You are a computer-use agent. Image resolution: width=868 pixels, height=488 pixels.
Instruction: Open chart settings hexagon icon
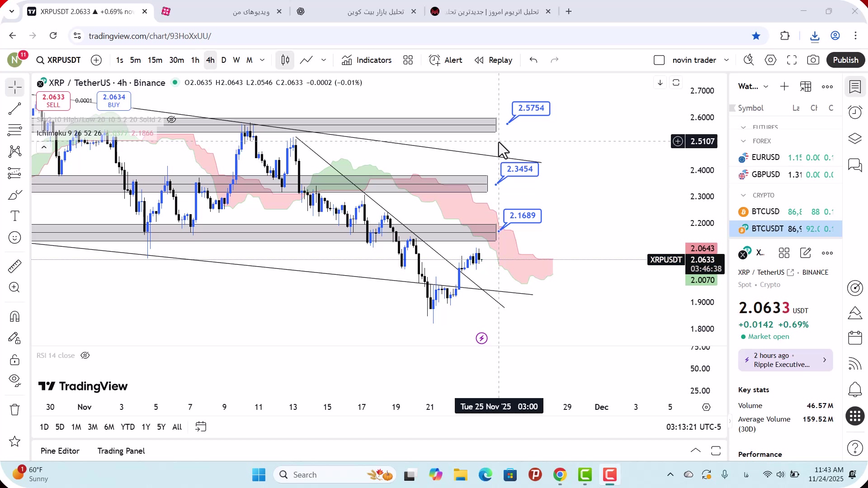click(x=771, y=60)
